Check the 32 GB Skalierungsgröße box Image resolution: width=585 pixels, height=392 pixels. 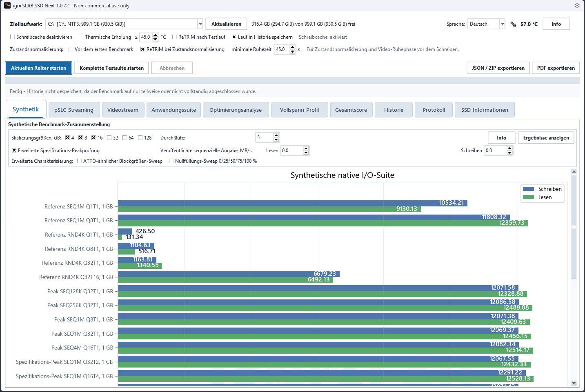[x=109, y=138]
